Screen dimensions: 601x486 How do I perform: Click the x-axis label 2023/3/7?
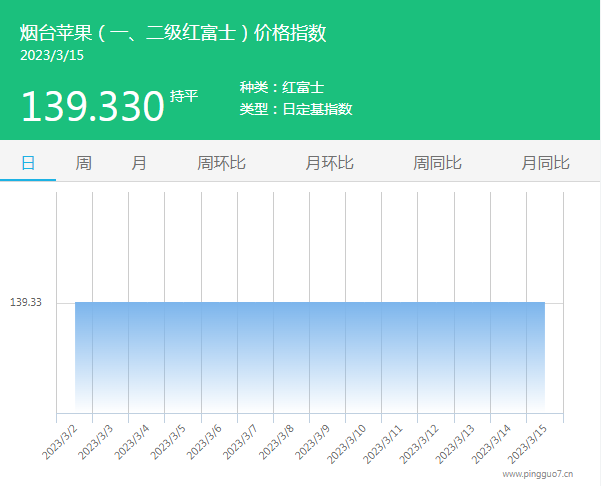[240, 442]
